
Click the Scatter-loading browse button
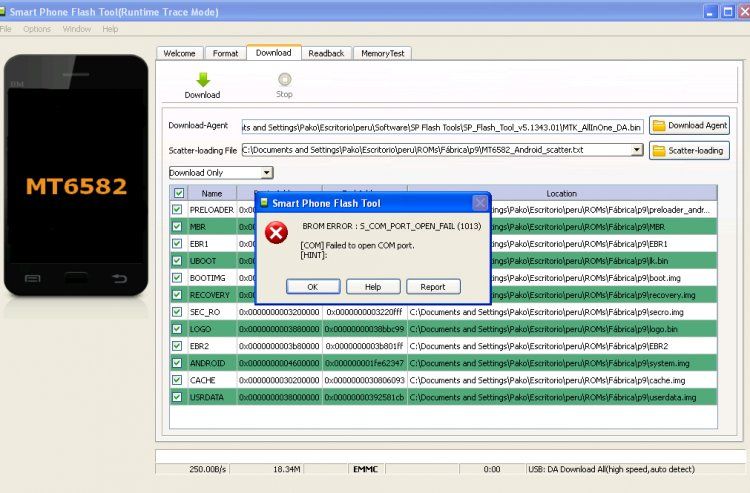click(x=689, y=151)
